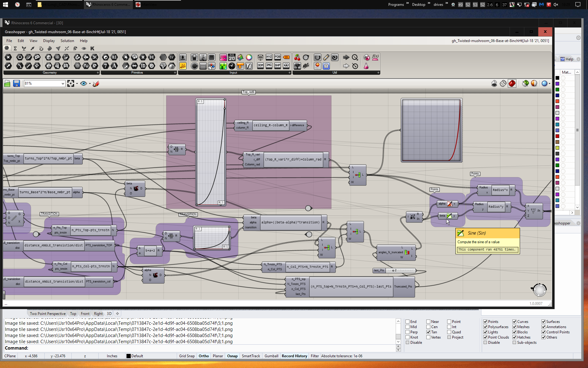The image size is (588, 368).
Task: Select the 3DM import component icon
Action: (260, 66)
